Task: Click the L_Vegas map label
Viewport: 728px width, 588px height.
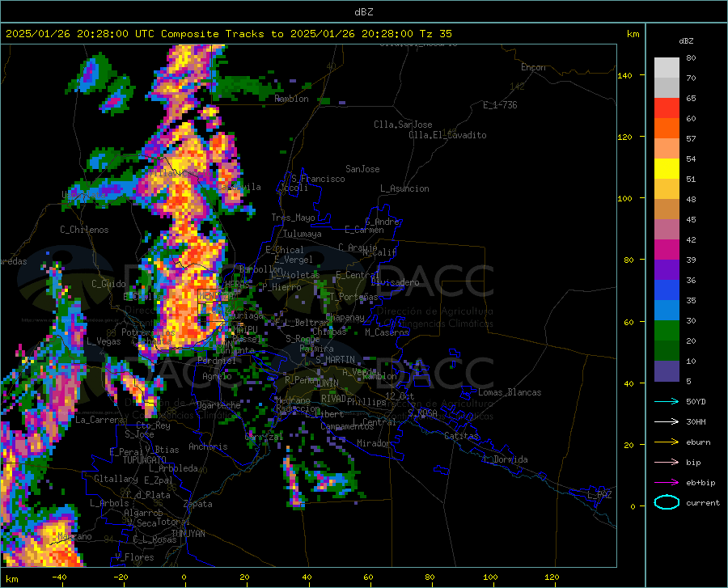Action: (x=104, y=341)
